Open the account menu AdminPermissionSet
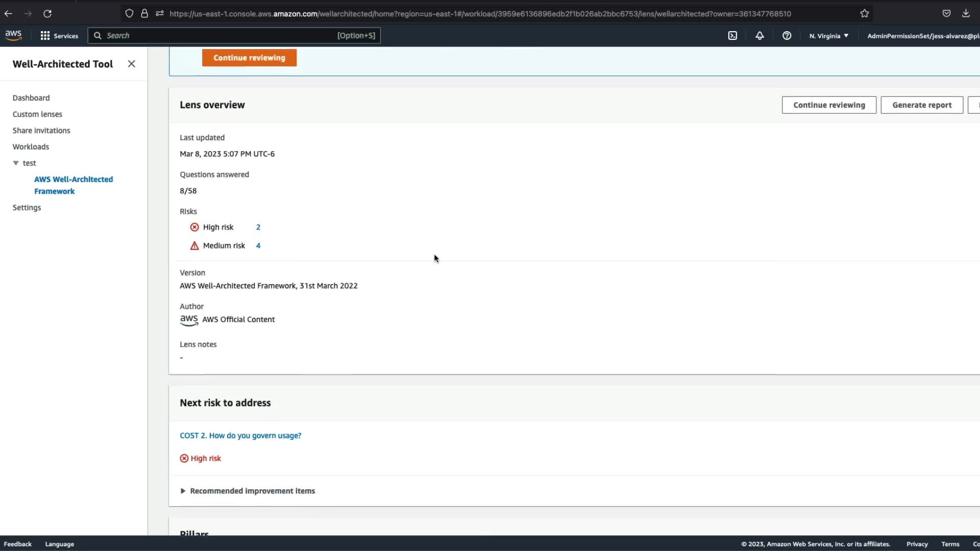The height and width of the screenshot is (551, 980). (x=922, y=36)
